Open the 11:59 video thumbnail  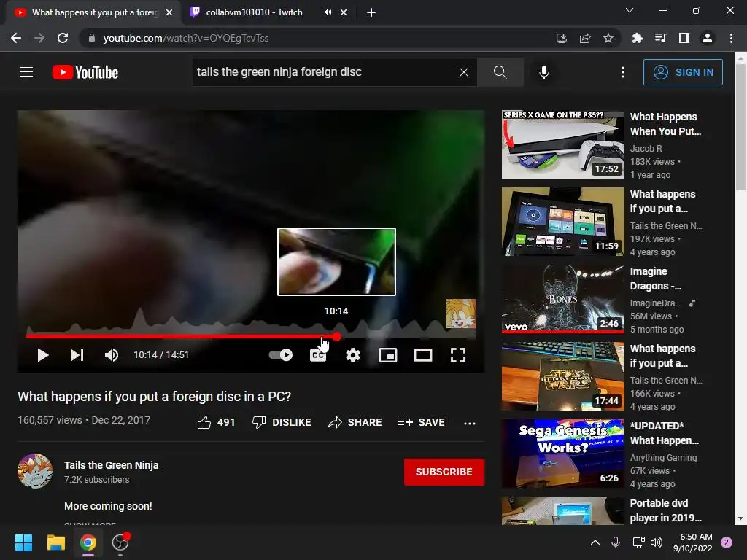coord(562,222)
